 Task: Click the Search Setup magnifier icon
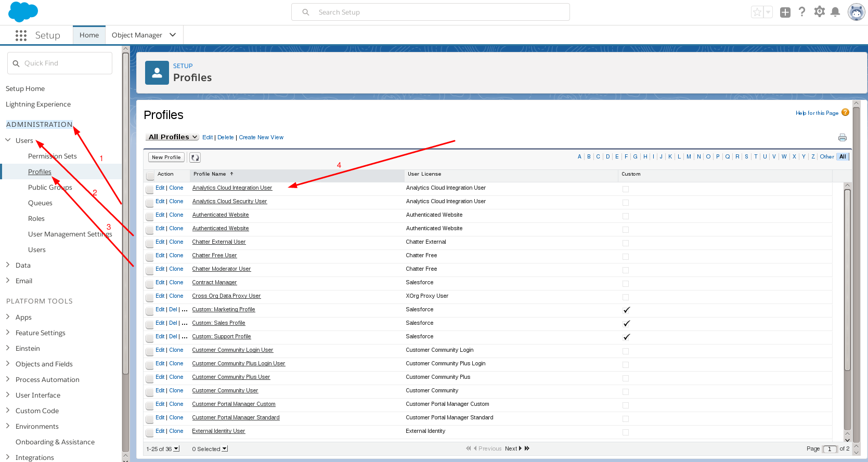tap(306, 12)
